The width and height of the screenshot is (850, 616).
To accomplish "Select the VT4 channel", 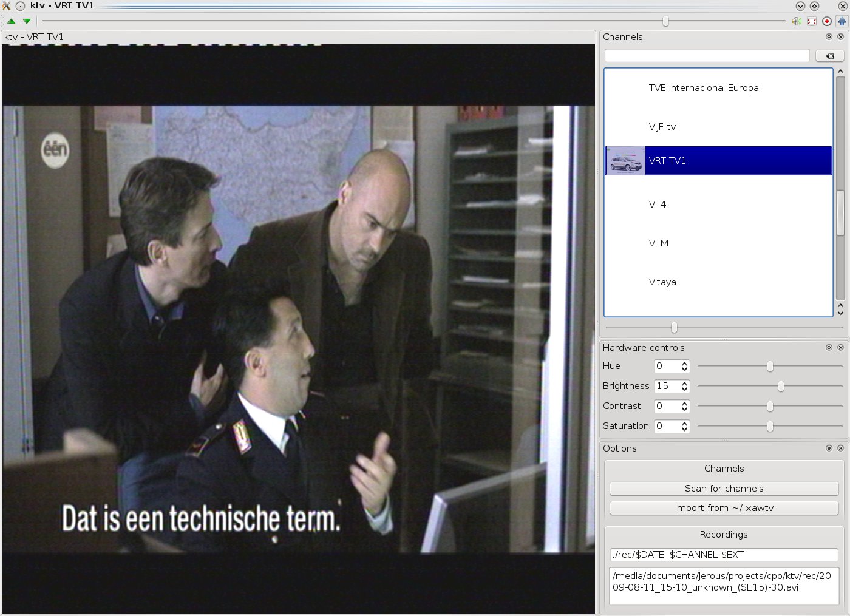I will click(718, 205).
